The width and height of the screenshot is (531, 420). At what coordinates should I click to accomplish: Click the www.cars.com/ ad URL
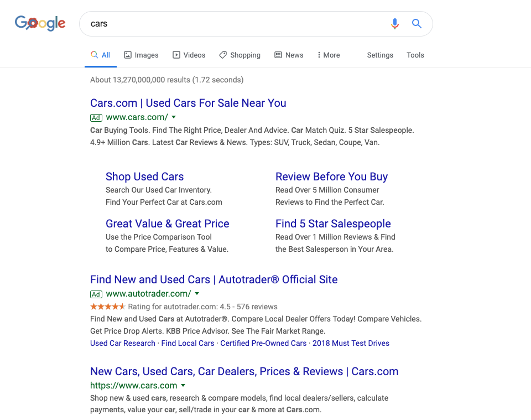coord(137,117)
